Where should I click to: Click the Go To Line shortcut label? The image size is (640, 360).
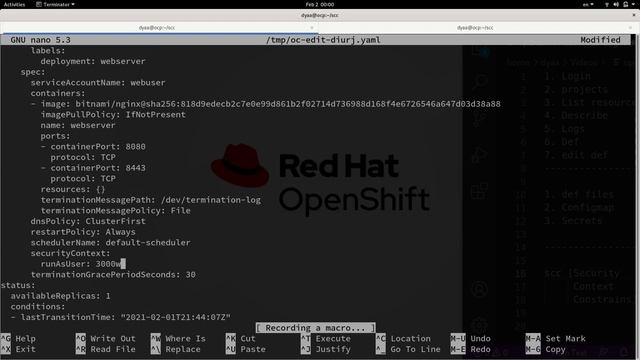tap(408, 349)
